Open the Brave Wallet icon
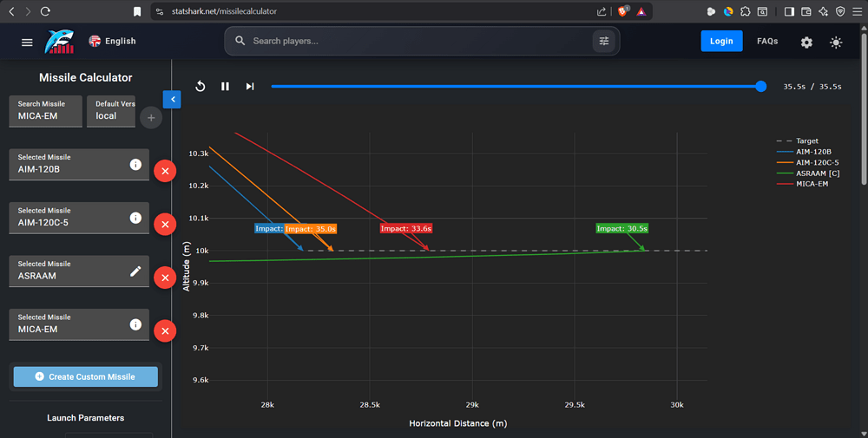This screenshot has height=438, width=868. tap(806, 11)
